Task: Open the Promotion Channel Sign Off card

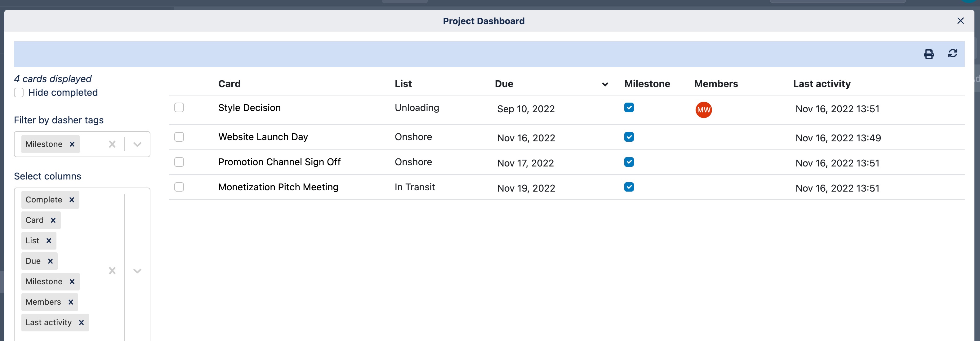Action: 279,162
